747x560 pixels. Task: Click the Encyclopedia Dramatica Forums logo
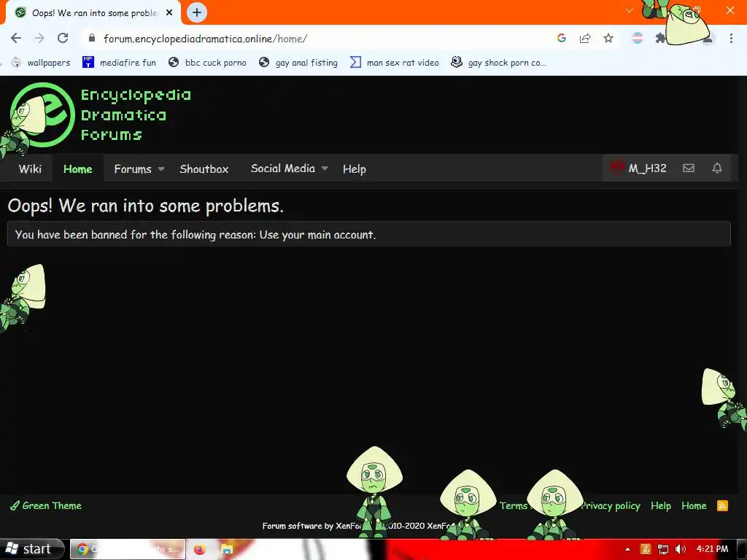point(100,114)
